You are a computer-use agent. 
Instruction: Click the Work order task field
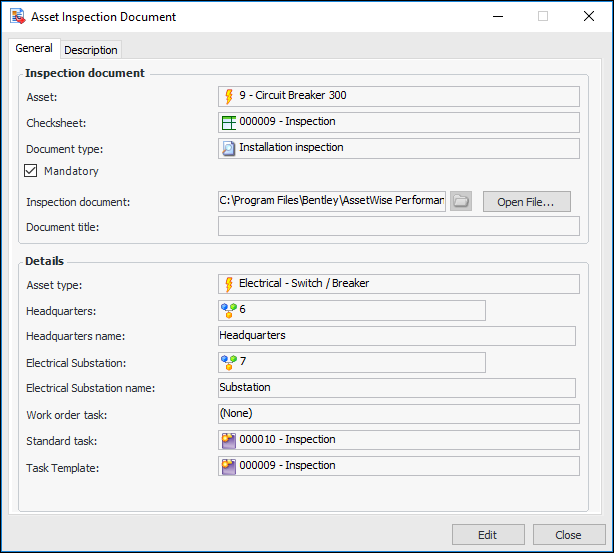(398, 413)
